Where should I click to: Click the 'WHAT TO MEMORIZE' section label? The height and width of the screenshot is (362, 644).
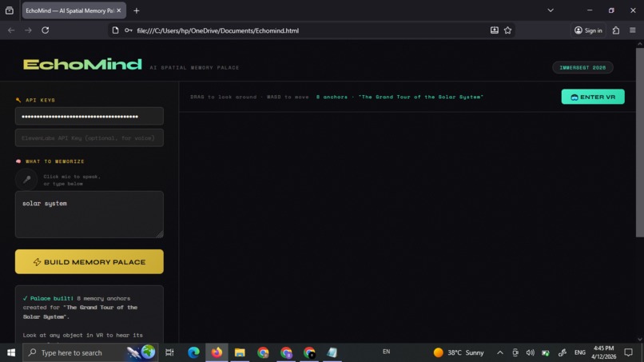(x=50, y=161)
